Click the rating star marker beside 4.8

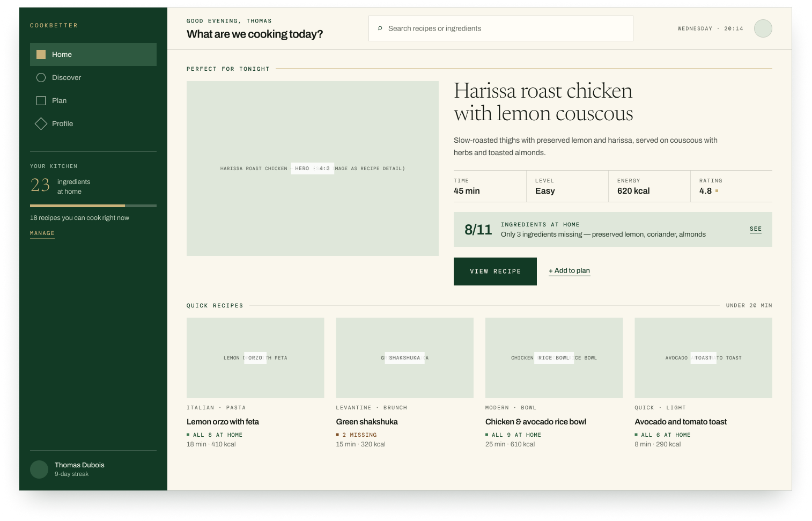717,191
